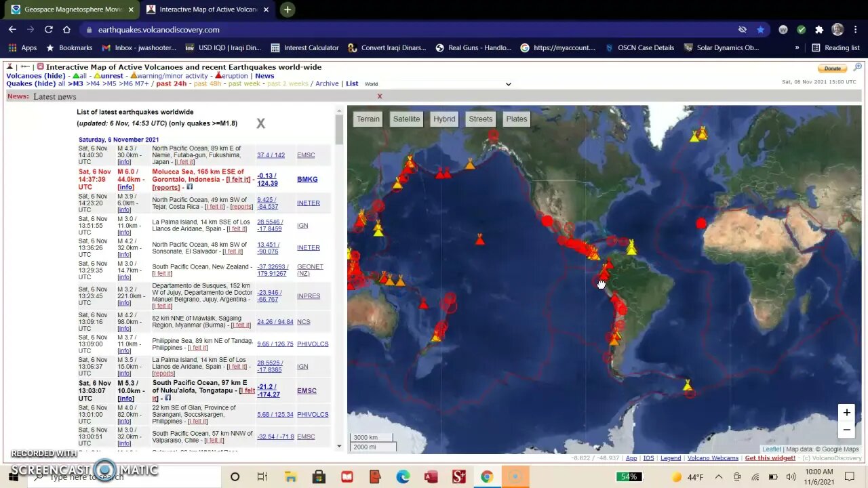
Task: Open Windows Start menu
Action: coord(13,477)
